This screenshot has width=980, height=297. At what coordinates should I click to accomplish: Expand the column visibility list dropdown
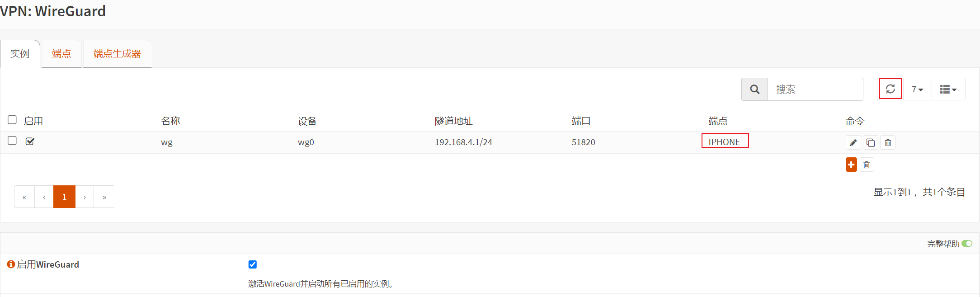point(948,90)
